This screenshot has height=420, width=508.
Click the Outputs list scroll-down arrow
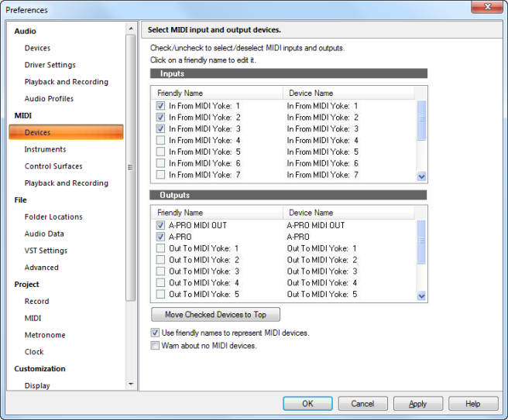pyautogui.click(x=421, y=295)
